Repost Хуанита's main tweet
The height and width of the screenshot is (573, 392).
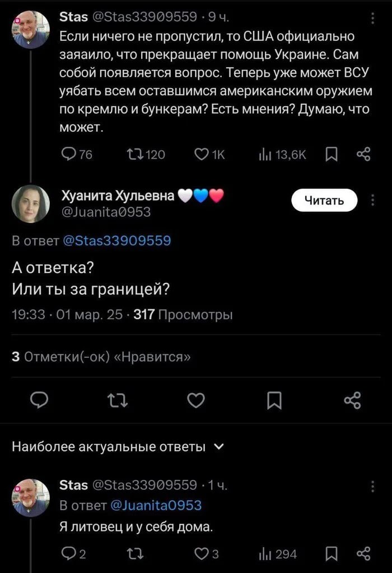click(116, 399)
